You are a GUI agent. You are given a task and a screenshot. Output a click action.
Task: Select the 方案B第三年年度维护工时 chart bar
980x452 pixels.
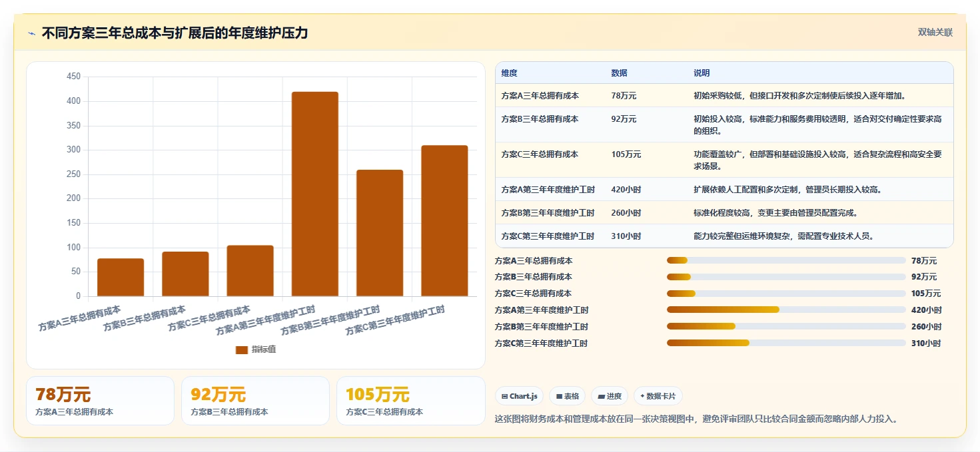coord(380,233)
